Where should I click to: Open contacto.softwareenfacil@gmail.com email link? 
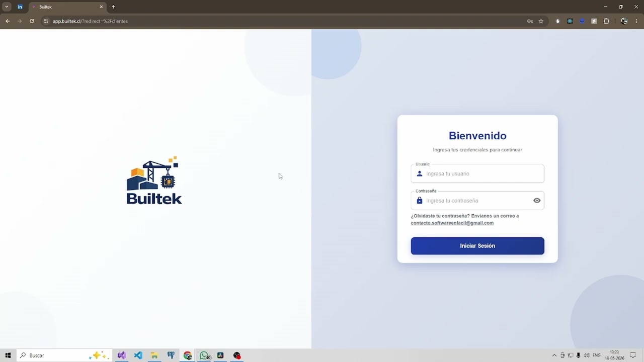point(452,223)
